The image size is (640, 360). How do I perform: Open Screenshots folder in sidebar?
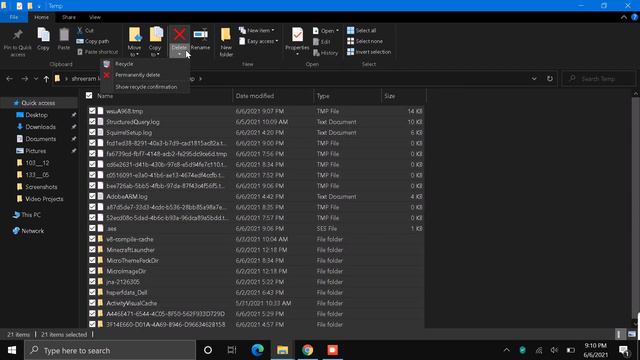tap(41, 187)
